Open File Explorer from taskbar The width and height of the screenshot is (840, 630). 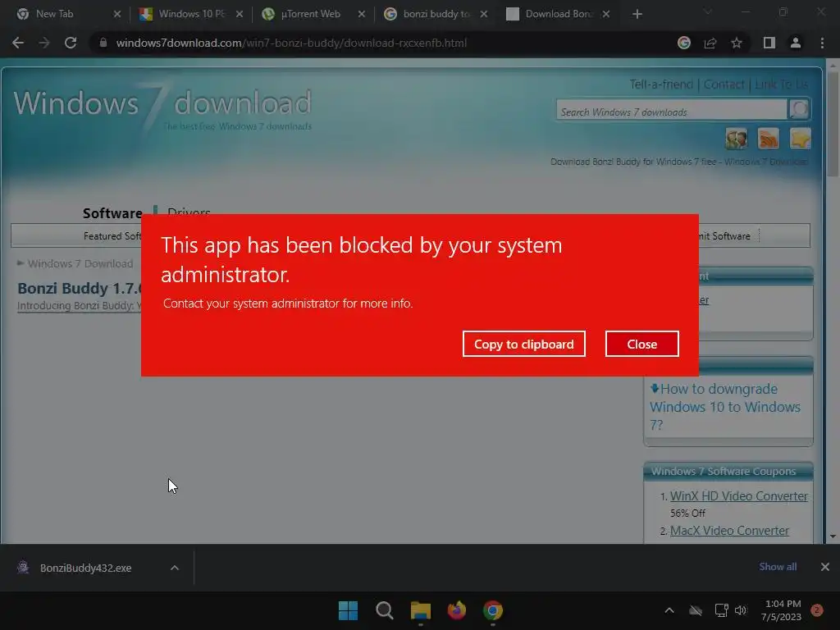pyautogui.click(x=421, y=610)
